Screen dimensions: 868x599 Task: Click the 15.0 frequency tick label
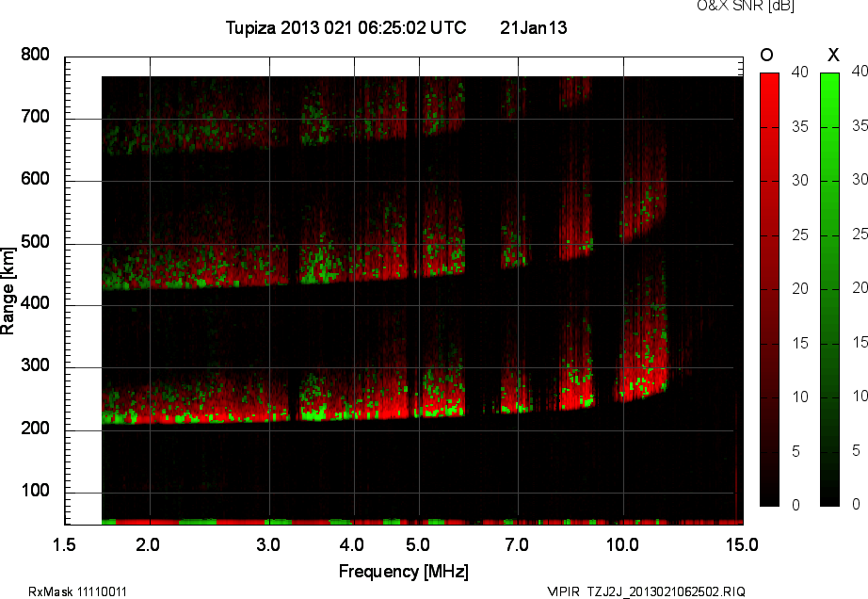pos(742,545)
